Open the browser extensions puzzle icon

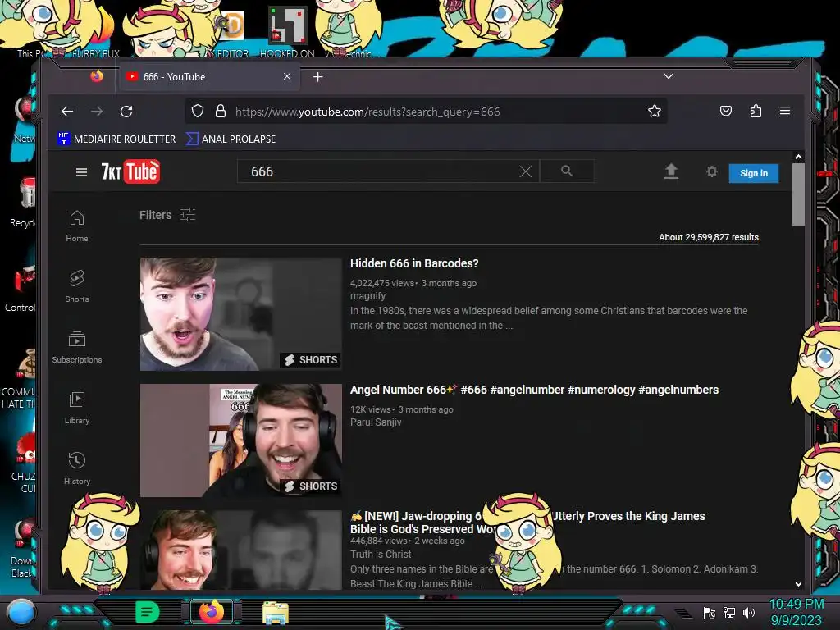click(756, 111)
